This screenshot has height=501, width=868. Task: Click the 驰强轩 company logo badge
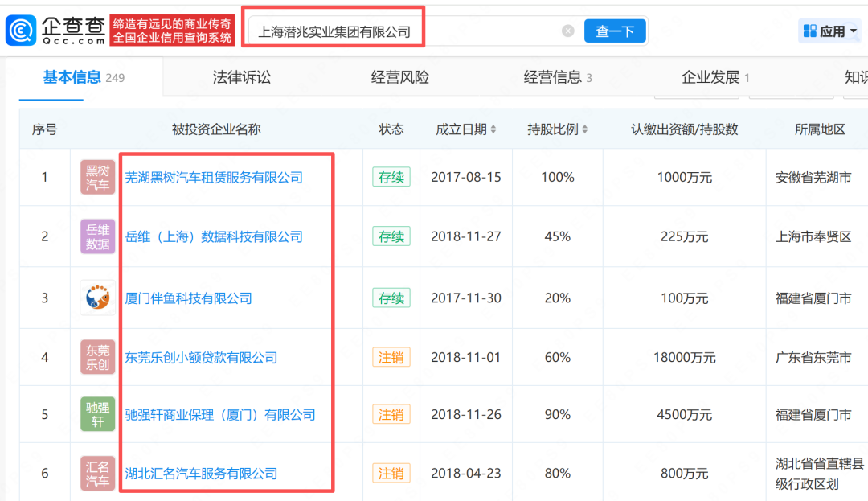click(97, 415)
